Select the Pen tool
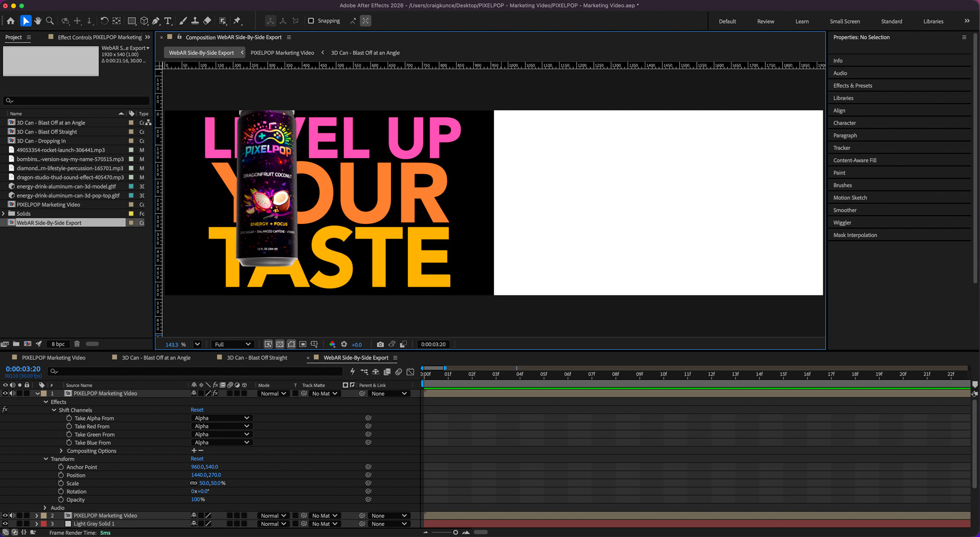The height and width of the screenshot is (537, 980). [156, 21]
